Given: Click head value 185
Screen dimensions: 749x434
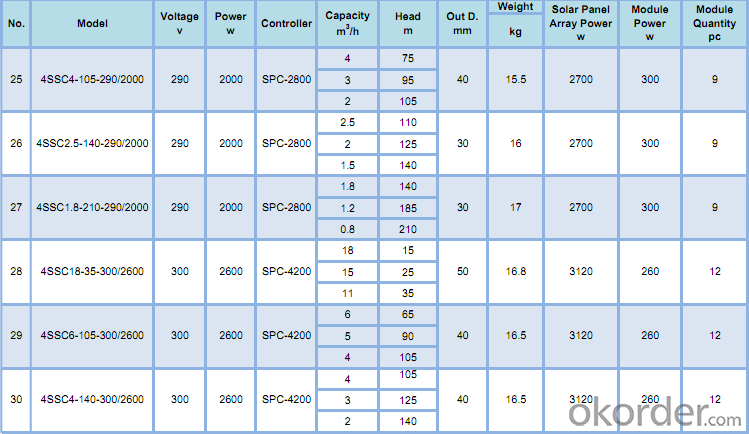Looking at the screenshot, I should click(407, 208).
